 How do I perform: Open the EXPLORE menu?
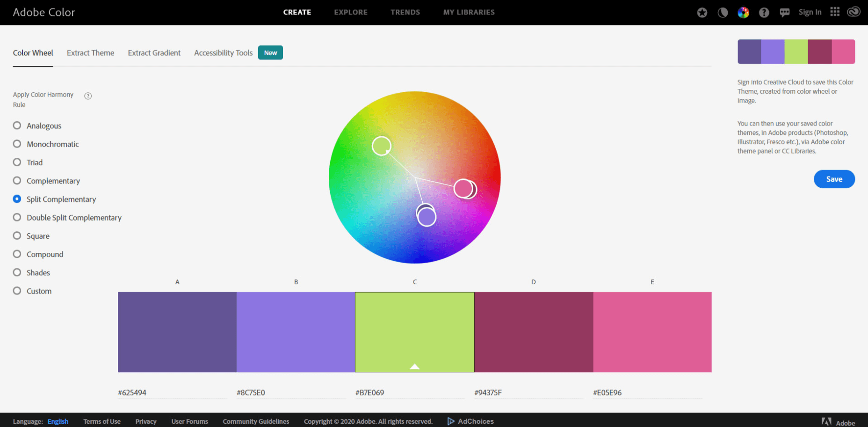tap(351, 12)
